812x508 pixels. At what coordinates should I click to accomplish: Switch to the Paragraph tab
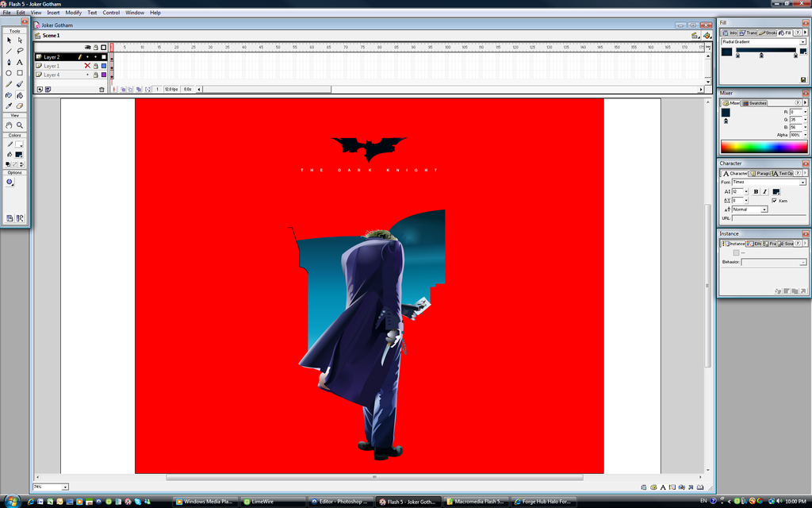[x=759, y=173]
